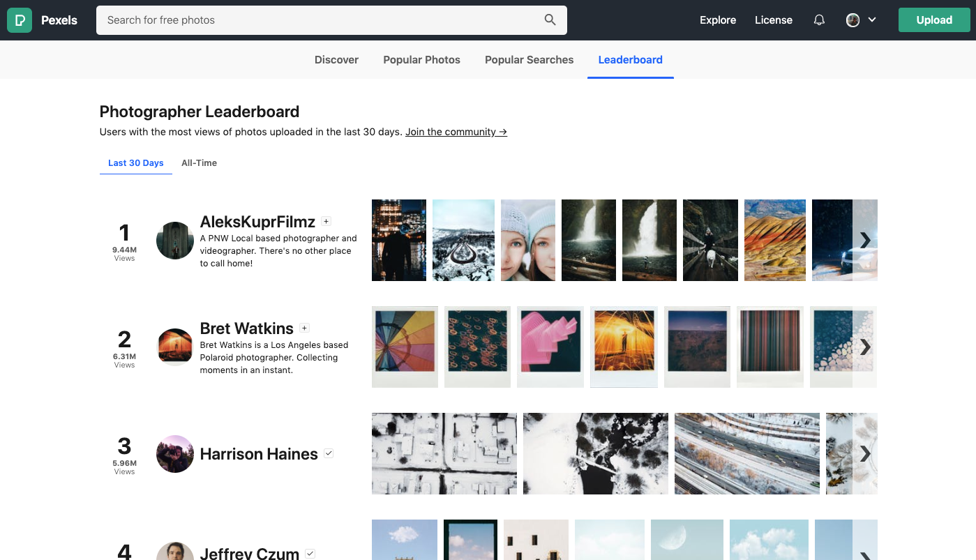Viewport: 976px width, 560px height.
Task: Open the snowy highway aerial photo
Action: pos(747,453)
